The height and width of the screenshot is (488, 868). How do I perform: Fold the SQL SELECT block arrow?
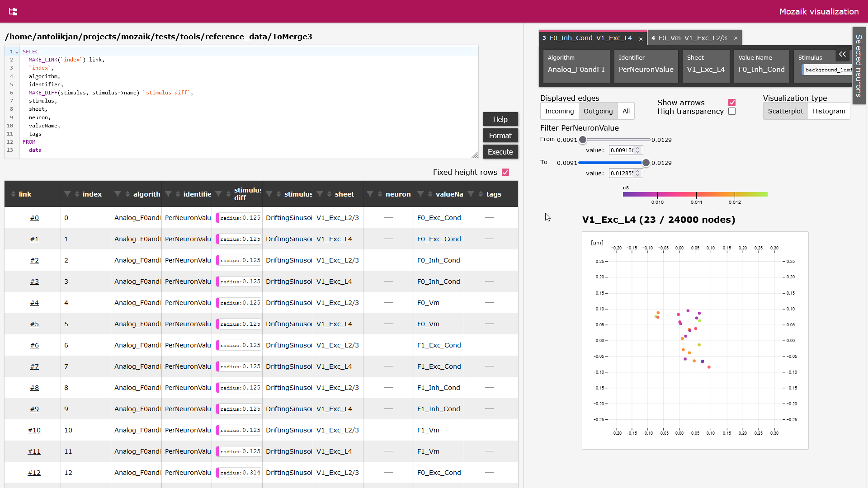point(17,52)
